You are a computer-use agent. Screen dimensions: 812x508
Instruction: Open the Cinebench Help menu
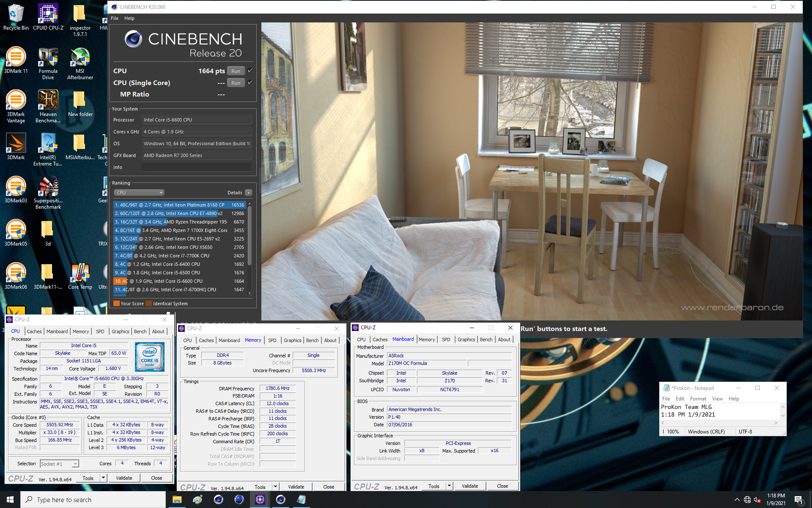(129, 18)
